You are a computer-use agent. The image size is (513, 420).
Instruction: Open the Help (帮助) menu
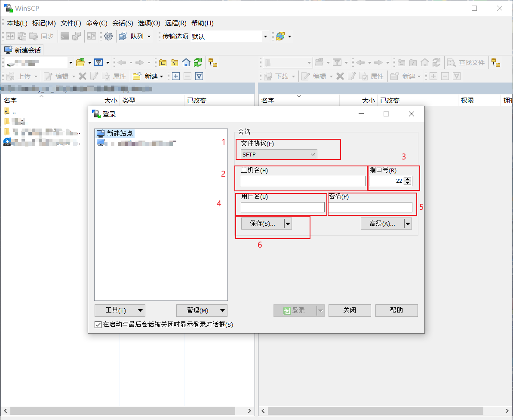[203, 23]
